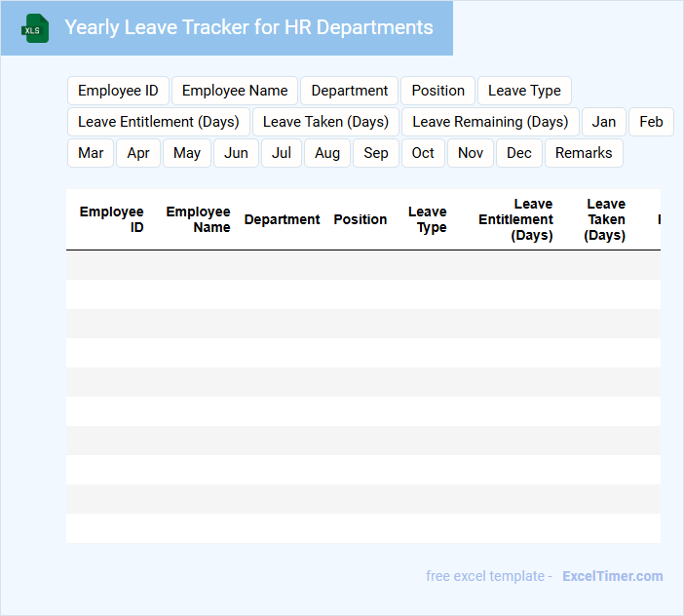
Task: Click the Nov month tag
Action: [x=471, y=153]
